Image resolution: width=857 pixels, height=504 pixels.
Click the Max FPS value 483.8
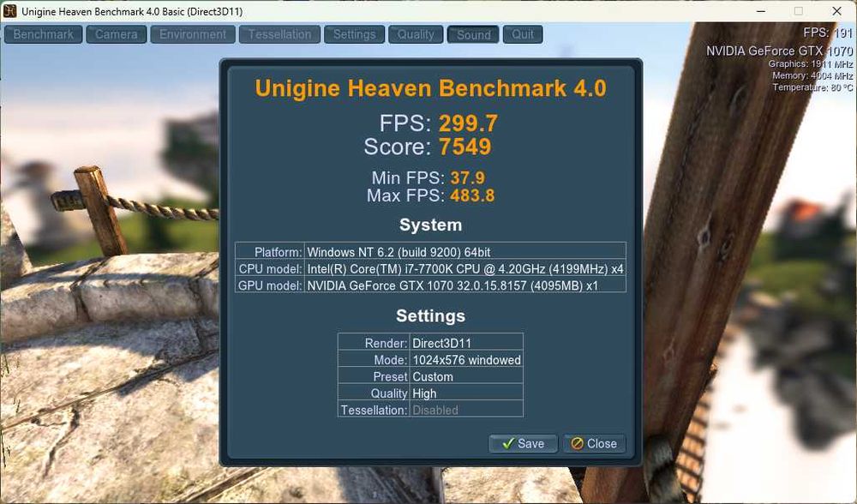[472, 195]
